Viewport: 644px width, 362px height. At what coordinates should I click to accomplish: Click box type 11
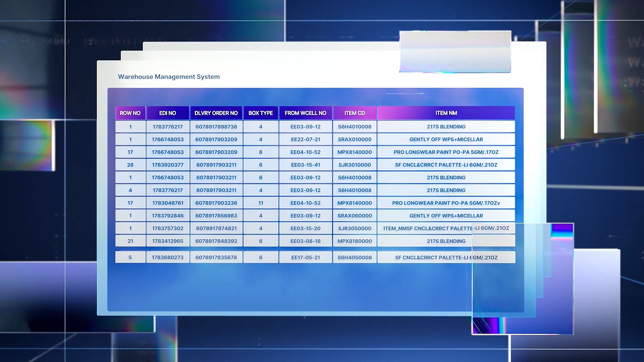tap(261, 203)
